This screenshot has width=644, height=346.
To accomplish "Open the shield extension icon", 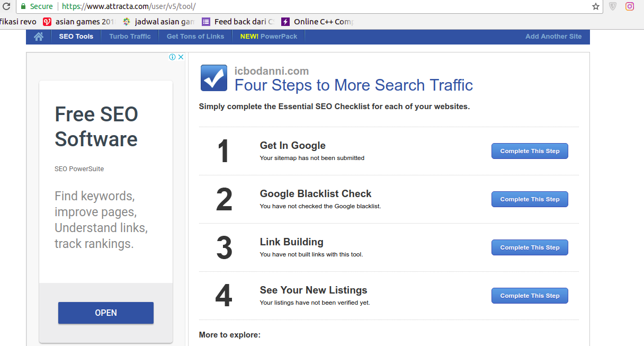I will [x=613, y=6].
